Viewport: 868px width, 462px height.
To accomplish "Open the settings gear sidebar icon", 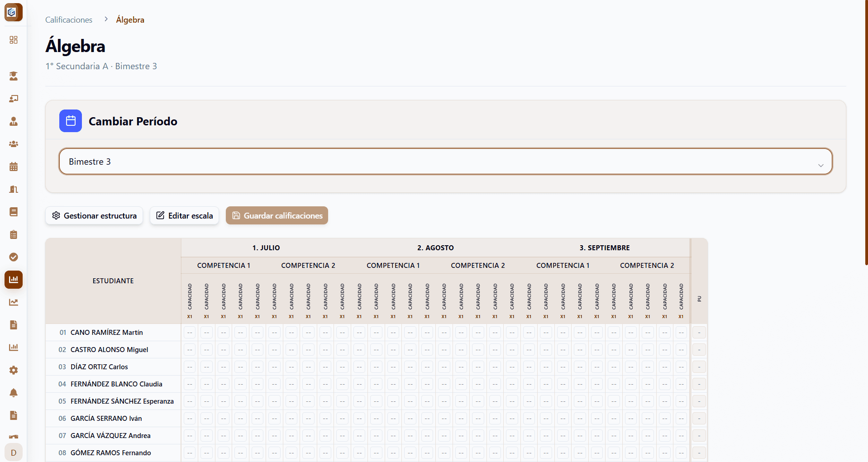I will (14, 370).
